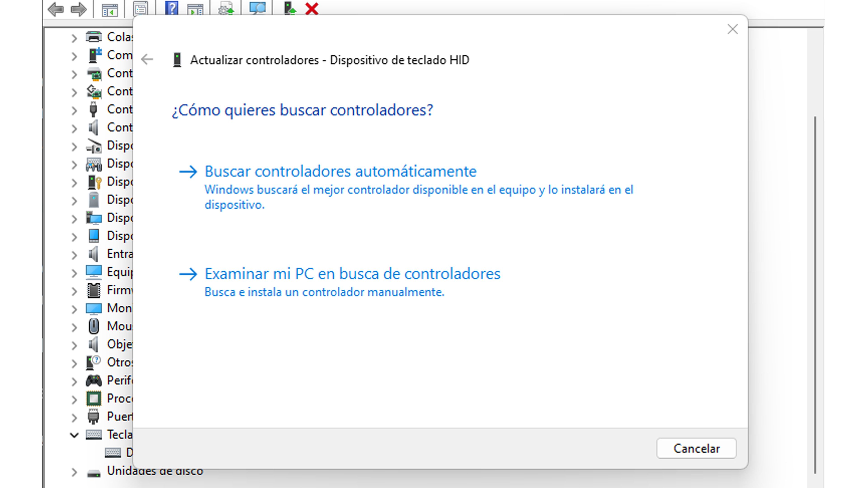Click the Scan for hardware changes icon
The height and width of the screenshot is (488, 868).
257,8
